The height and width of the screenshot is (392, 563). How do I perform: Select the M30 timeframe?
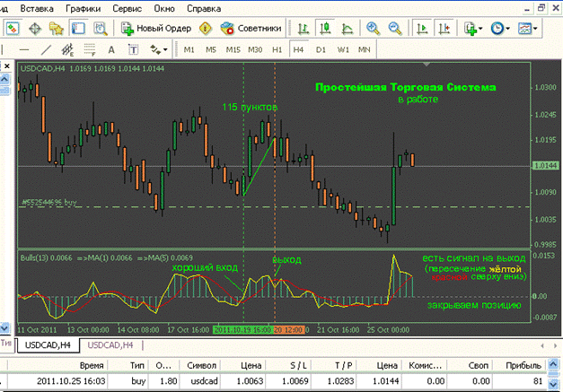(x=255, y=50)
